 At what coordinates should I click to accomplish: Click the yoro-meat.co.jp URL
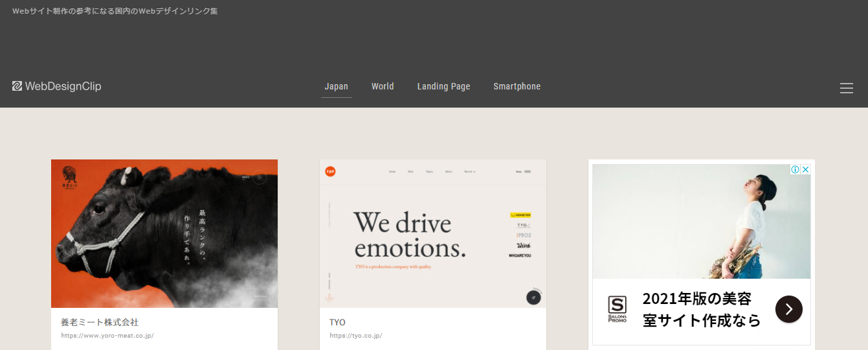(x=107, y=336)
